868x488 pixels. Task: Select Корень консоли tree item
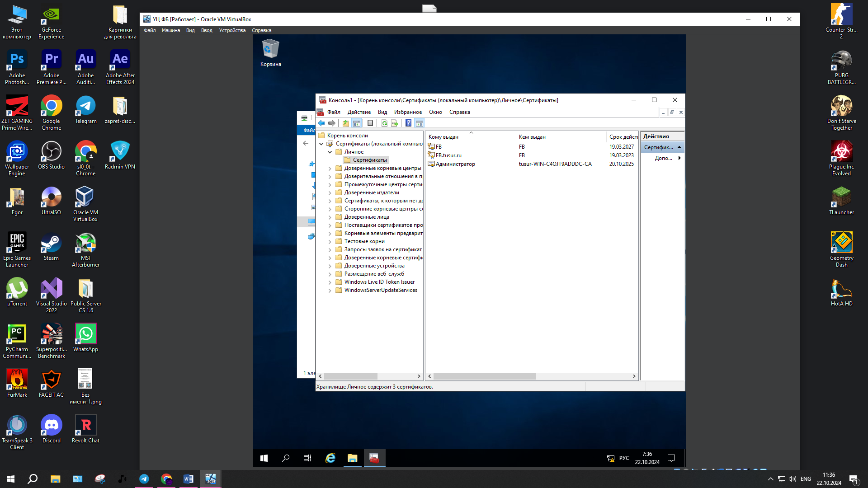tap(347, 136)
